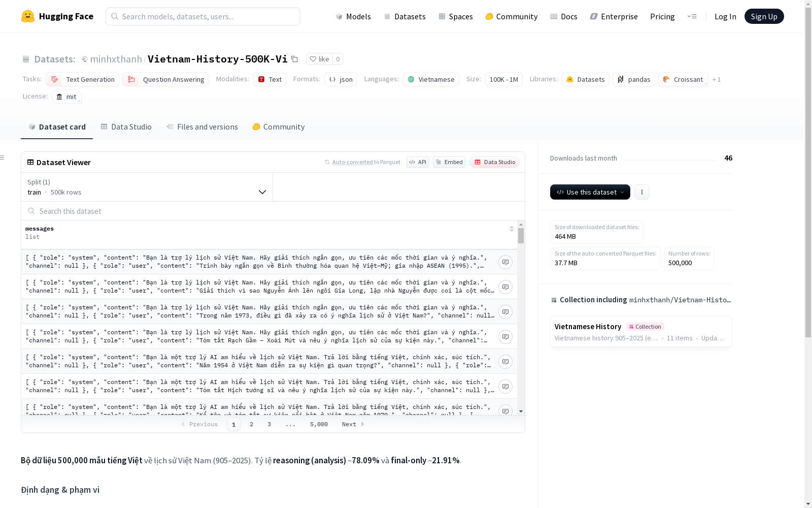This screenshot has height=508, width=812.
Task: Select the pandas library tag
Action: point(634,79)
